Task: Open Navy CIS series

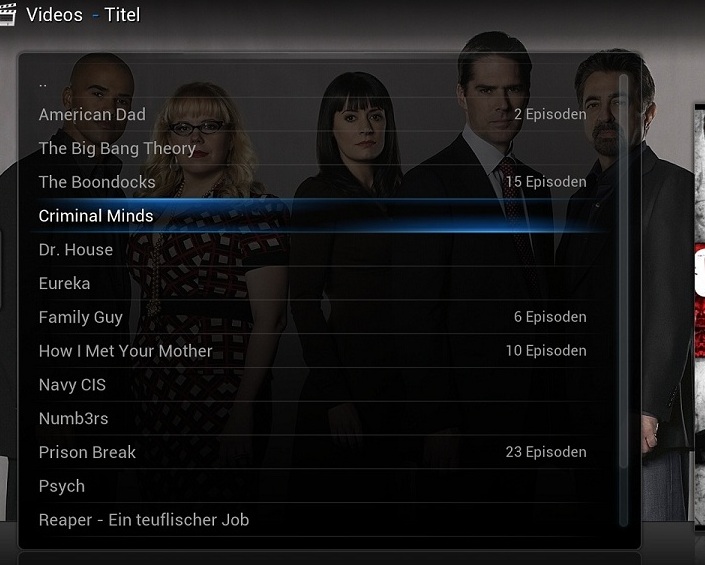Action: (x=317, y=384)
